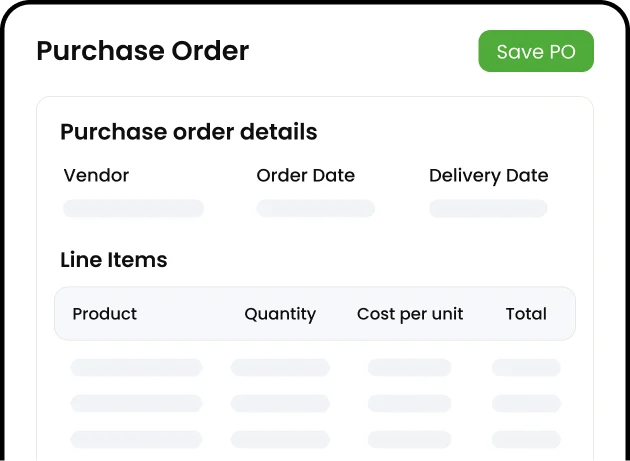The height and width of the screenshot is (461, 630).
Task: Click the green Save PO button
Action: point(536,51)
